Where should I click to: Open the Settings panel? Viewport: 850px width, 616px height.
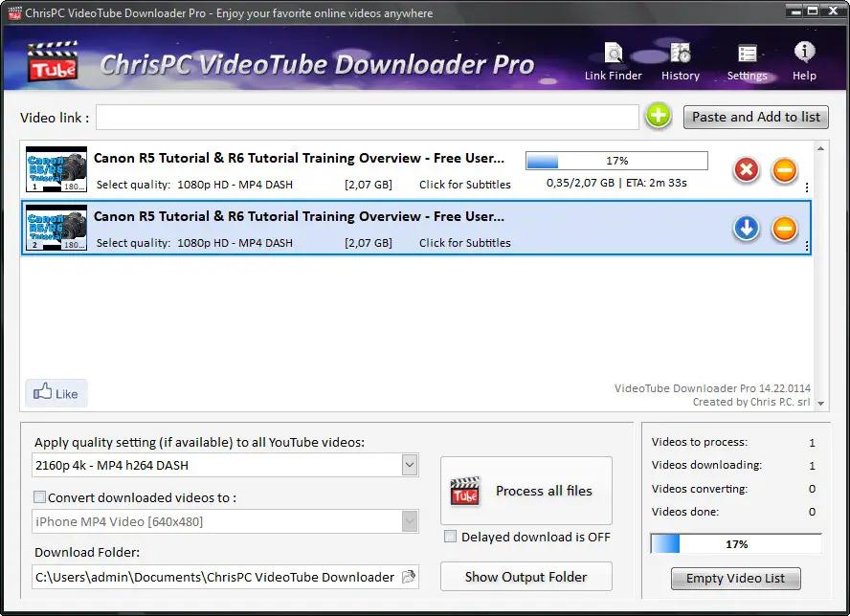(747, 61)
